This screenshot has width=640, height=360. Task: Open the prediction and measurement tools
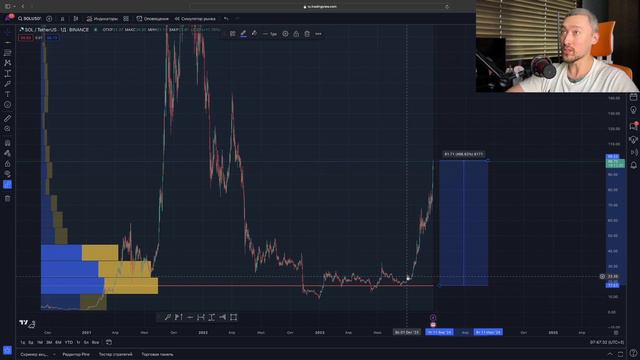pos(8,73)
